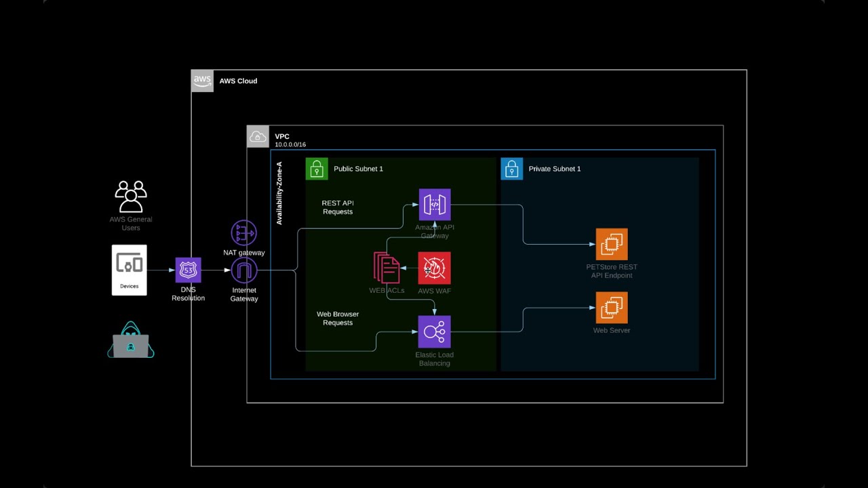Click the AWS WAF label

pos(435,291)
